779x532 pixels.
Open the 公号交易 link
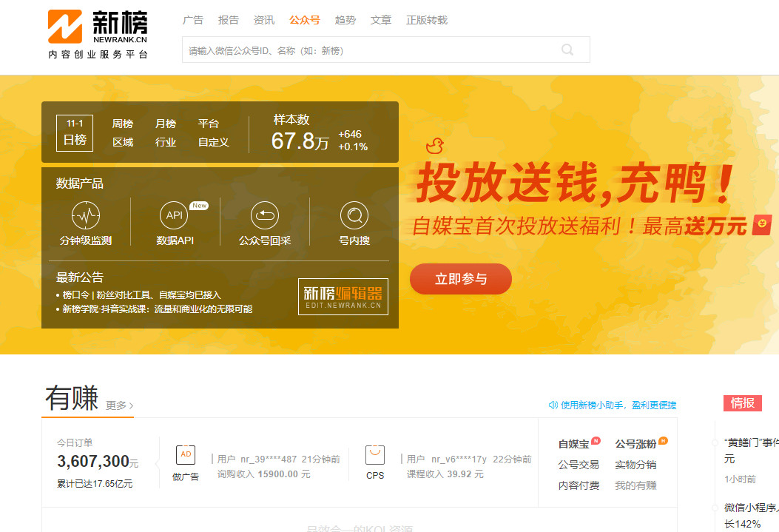coord(579,465)
